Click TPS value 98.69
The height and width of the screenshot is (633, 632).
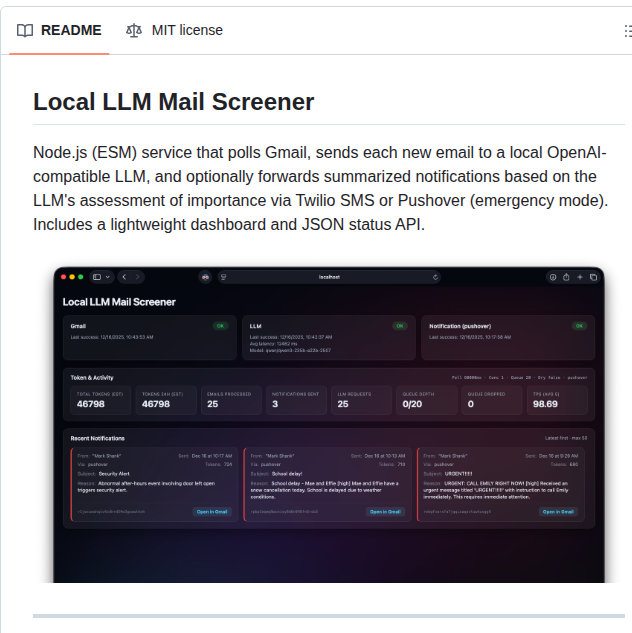pos(545,404)
